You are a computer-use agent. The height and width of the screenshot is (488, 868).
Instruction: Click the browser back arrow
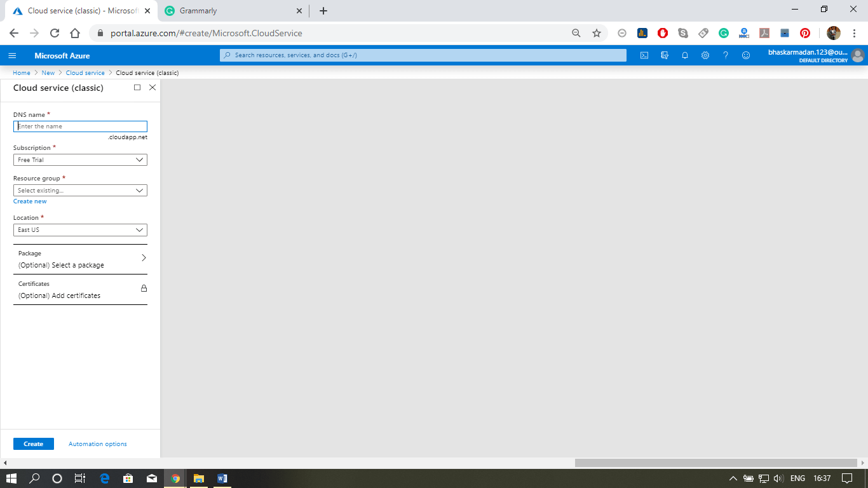pyautogui.click(x=14, y=33)
